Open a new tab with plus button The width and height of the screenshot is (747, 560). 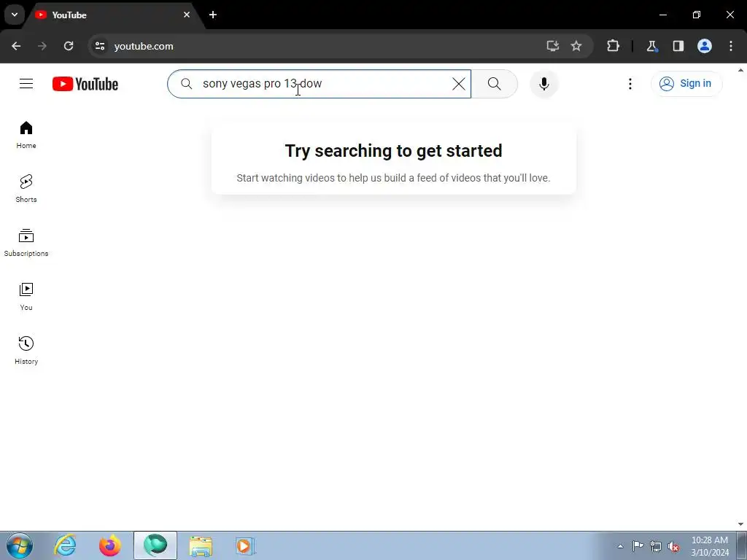213,15
